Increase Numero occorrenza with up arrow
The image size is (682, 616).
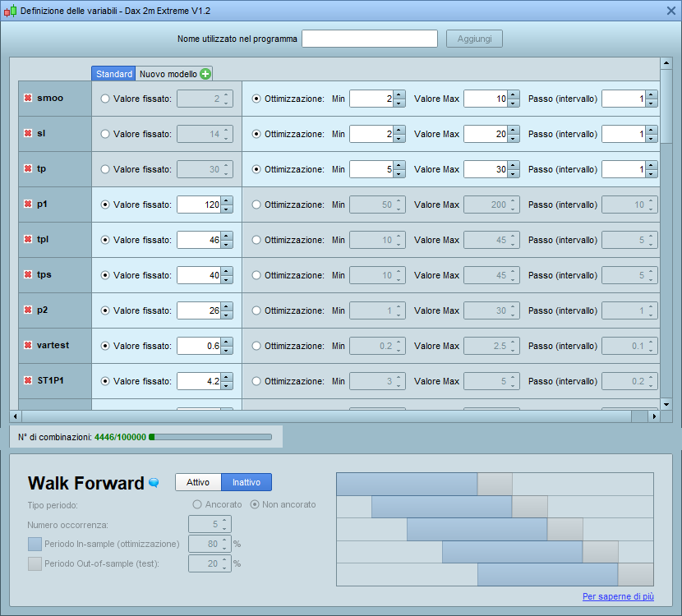[224, 520]
